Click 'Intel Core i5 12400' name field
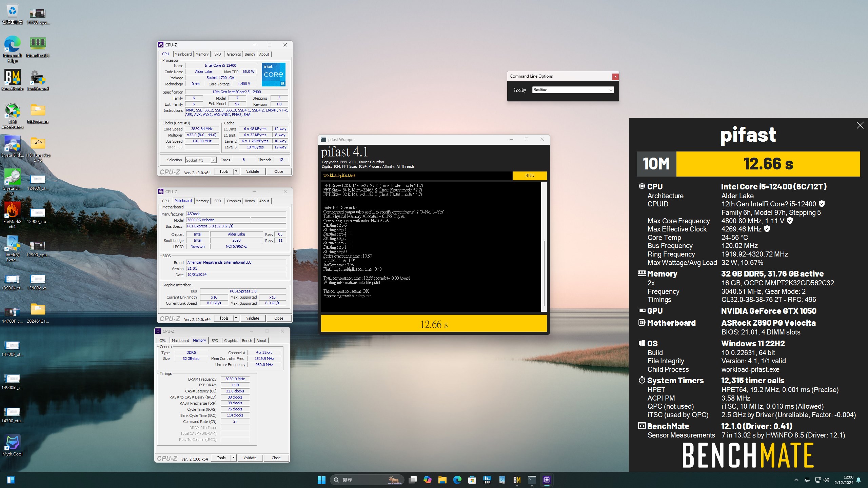 tap(220, 66)
